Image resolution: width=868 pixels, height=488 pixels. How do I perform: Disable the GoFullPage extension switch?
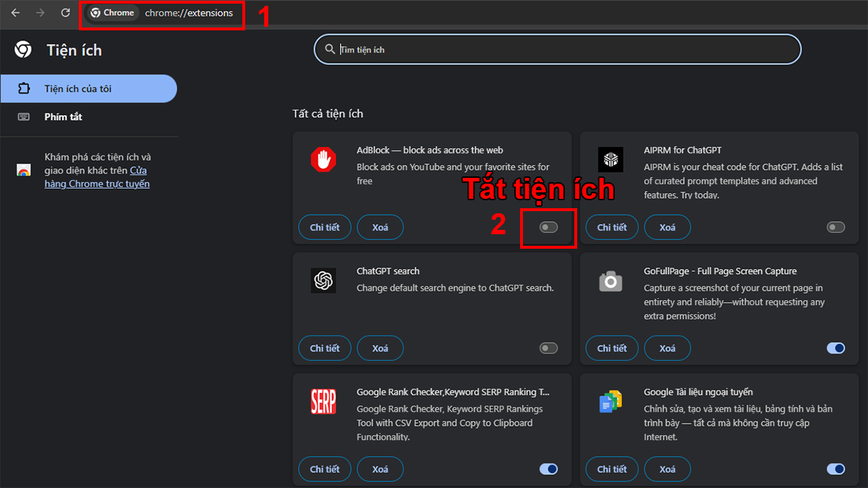[835, 348]
